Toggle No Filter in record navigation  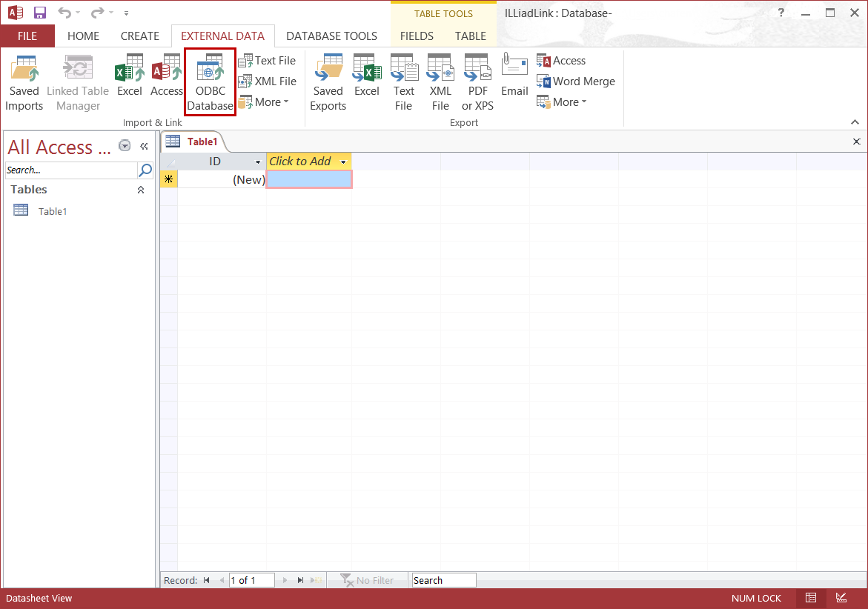pyautogui.click(x=367, y=580)
